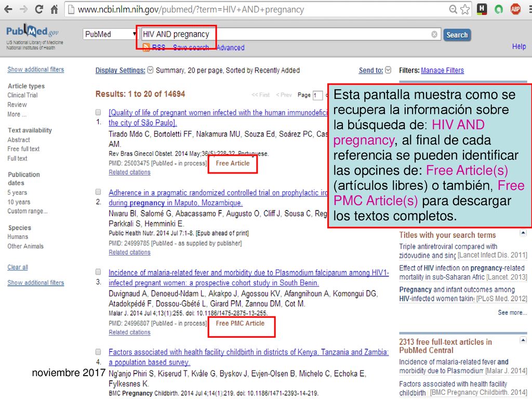Filter by Abstract text availability
This screenshot has width=532, height=399.
(19, 140)
